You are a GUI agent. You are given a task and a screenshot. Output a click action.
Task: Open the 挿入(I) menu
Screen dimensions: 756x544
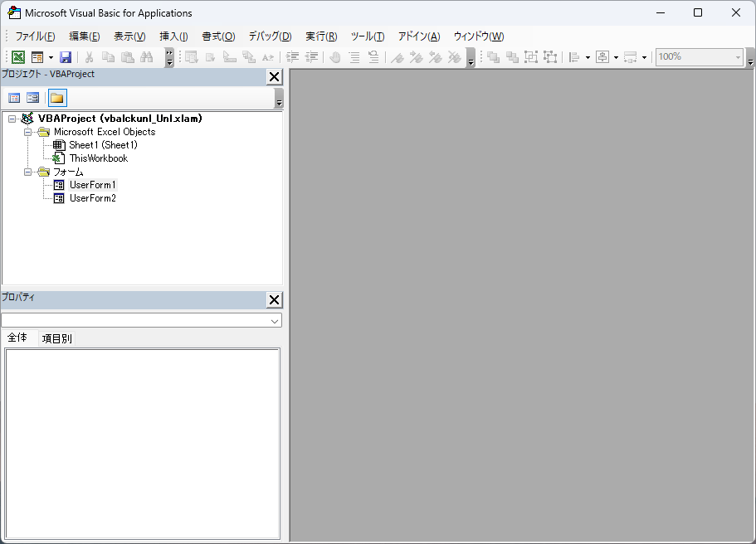173,36
